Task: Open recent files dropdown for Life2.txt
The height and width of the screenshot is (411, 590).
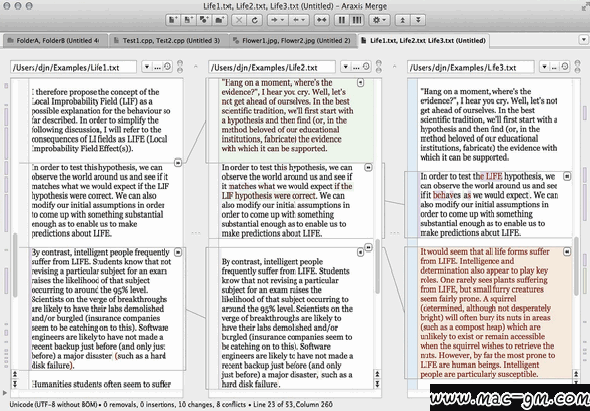Action: tap(345, 67)
